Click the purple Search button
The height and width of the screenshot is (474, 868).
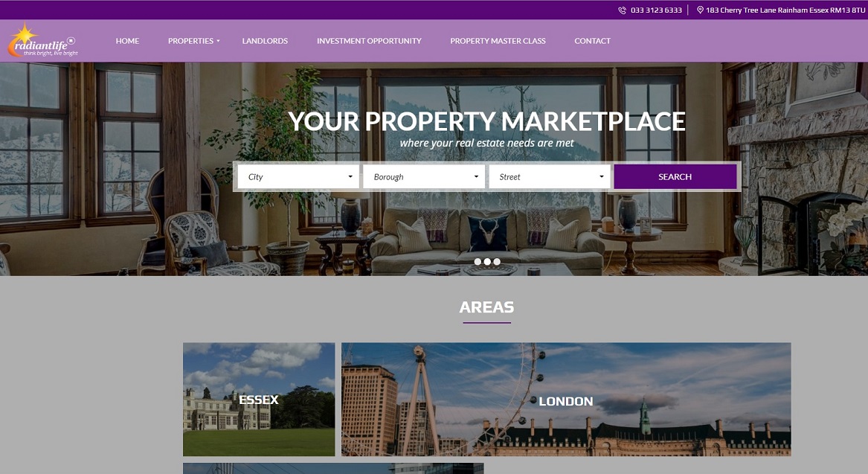click(675, 176)
